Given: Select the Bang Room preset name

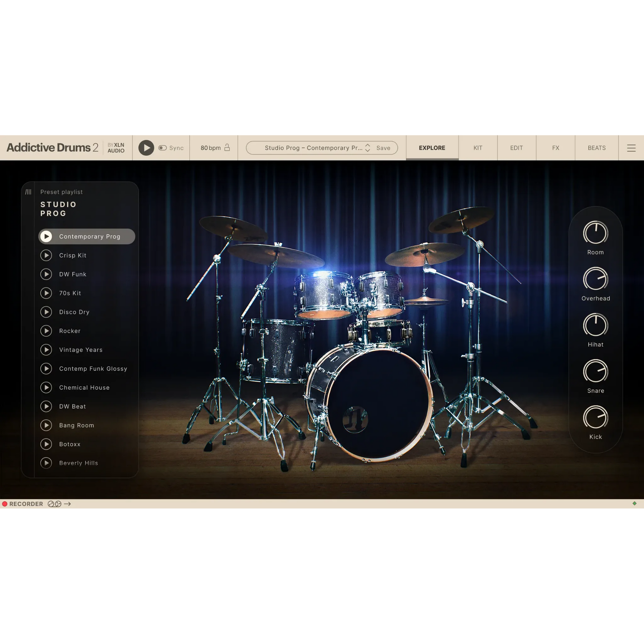Looking at the screenshot, I should click(76, 425).
